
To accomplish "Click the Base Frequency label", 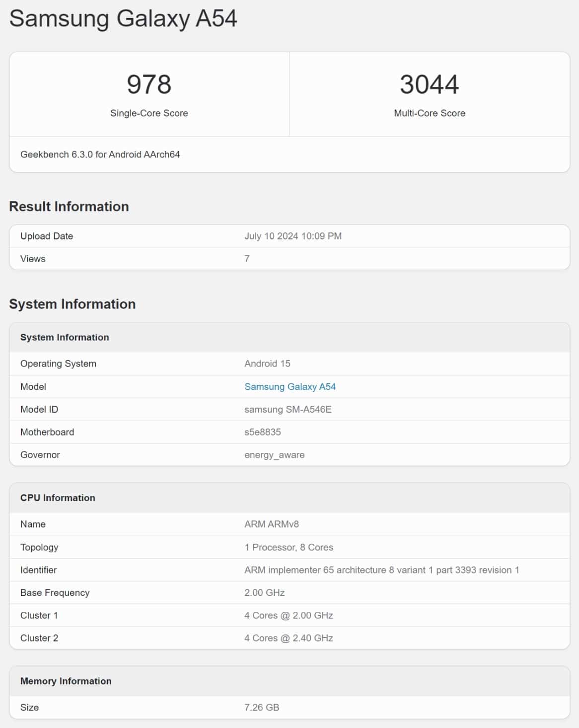I will [55, 592].
